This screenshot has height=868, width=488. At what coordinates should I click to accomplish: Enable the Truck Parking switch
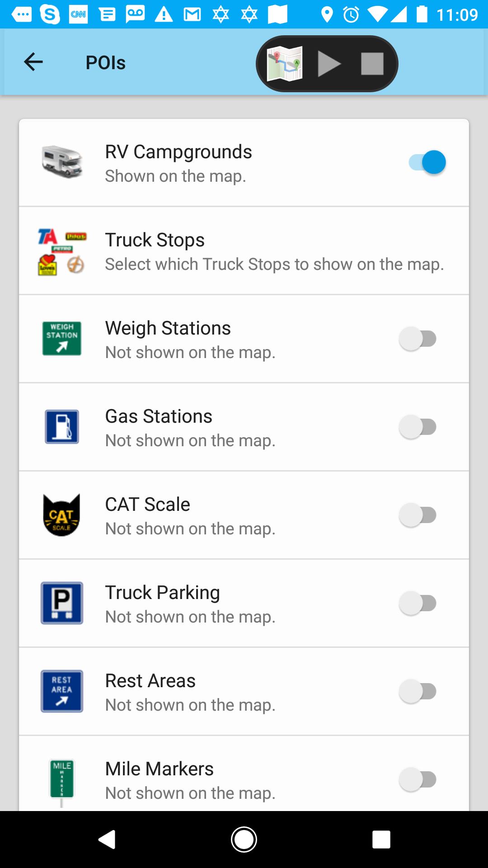(418, 603)
